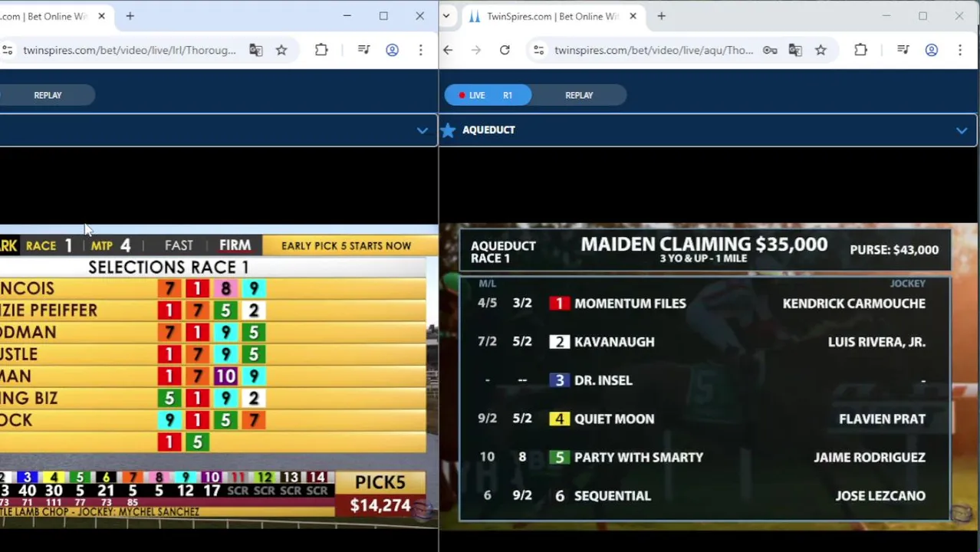Open extensions in right window toolbar
980x552 pixels.
(x=860, y=50)
